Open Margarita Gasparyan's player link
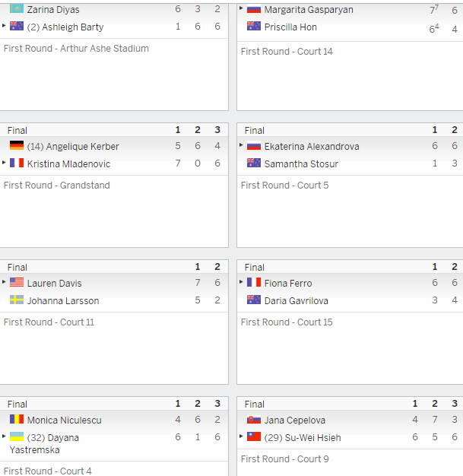The image size is (463, 476). tap(309, 10)
